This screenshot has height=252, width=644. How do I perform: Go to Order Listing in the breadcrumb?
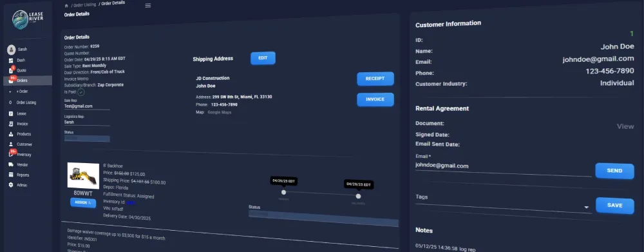(x=84, y=5)
